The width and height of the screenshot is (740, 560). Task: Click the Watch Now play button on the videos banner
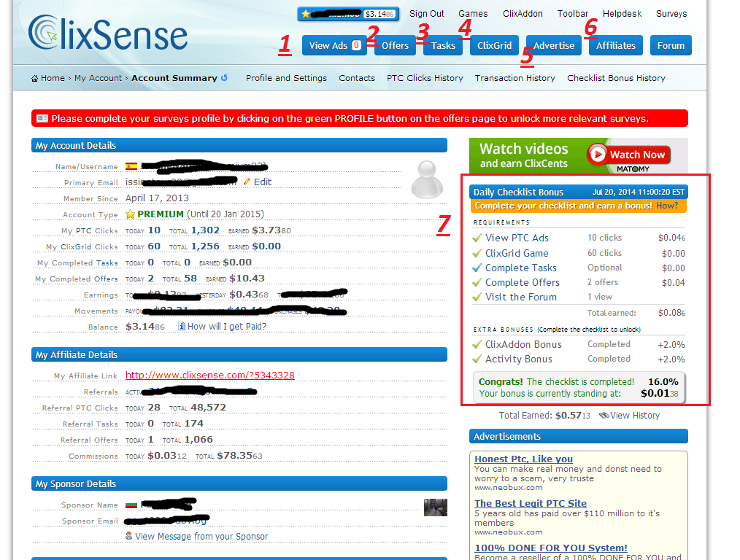point(596,155)
